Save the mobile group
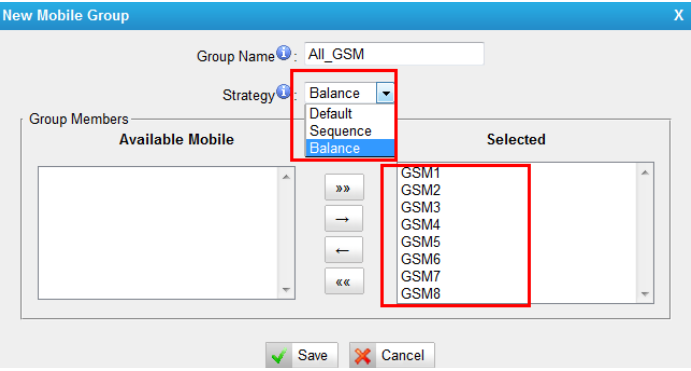691x371 pixels. click(x=302, y=355)
